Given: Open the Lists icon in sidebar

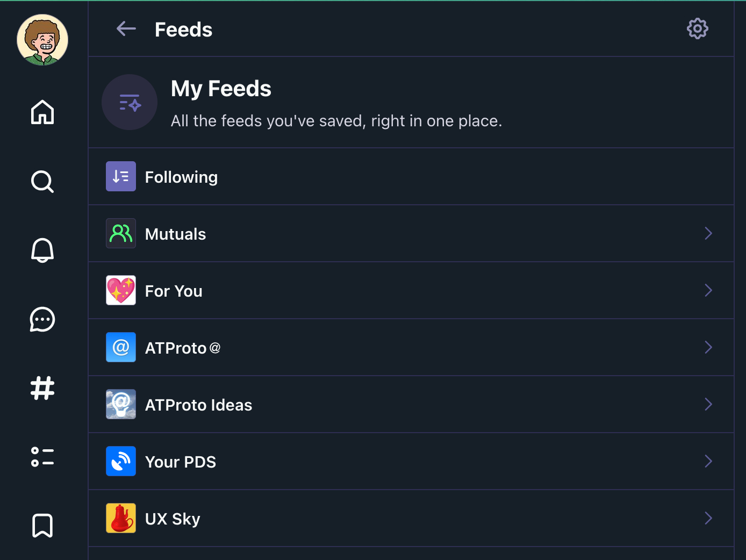Looking at the screenshot, I should click(x=42, y=457).
